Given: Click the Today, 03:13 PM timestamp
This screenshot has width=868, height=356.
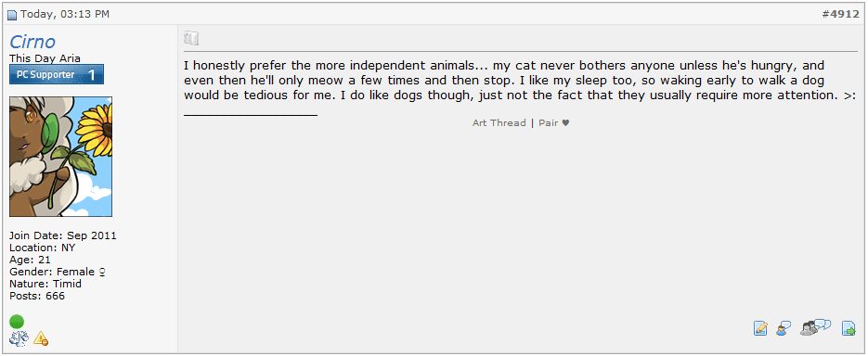Looking at the screenshot, I should tap(65, 15).
